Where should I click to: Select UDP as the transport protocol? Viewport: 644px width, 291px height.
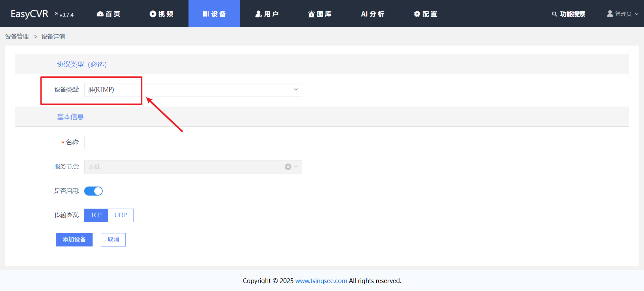click(121, 215)
